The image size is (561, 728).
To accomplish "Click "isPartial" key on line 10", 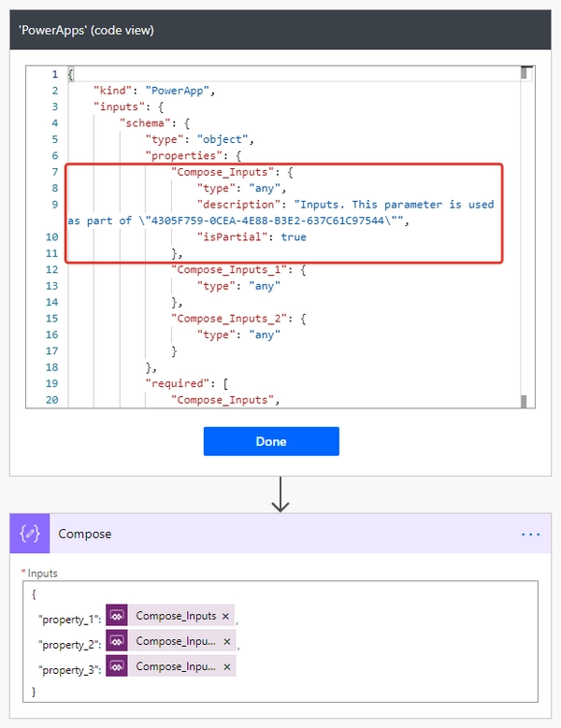I will [x=232, y=236].
